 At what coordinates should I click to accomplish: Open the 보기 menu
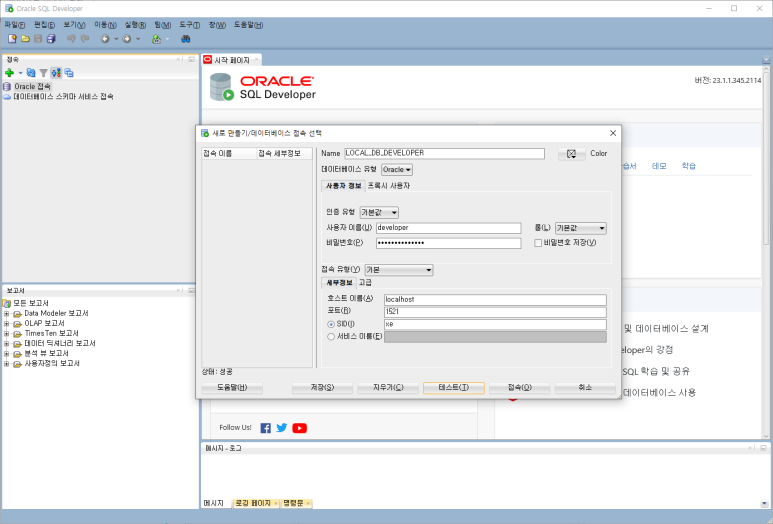[74, 25]
